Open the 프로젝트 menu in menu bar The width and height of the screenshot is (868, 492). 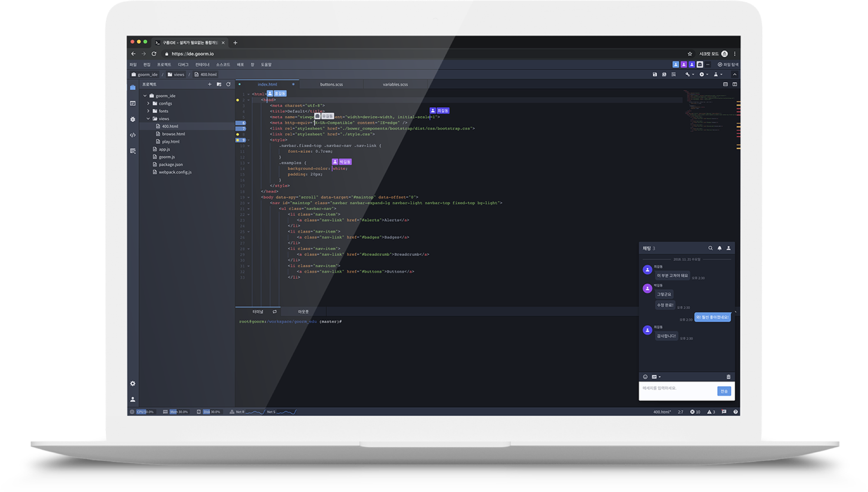click(x=164, y=65)
